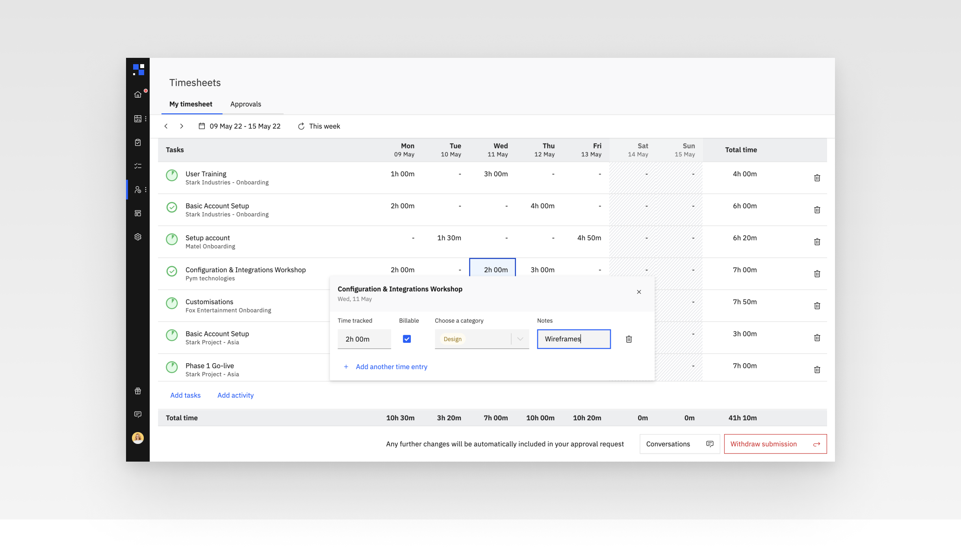Click the Time tracked 2h 00m field

coord(364,339)
